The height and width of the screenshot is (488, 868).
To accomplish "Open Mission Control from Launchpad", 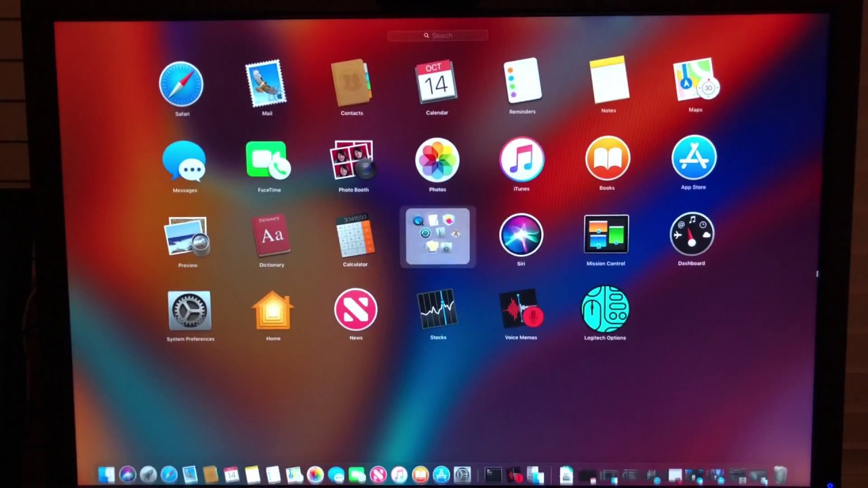I will (x=606, y=235).
